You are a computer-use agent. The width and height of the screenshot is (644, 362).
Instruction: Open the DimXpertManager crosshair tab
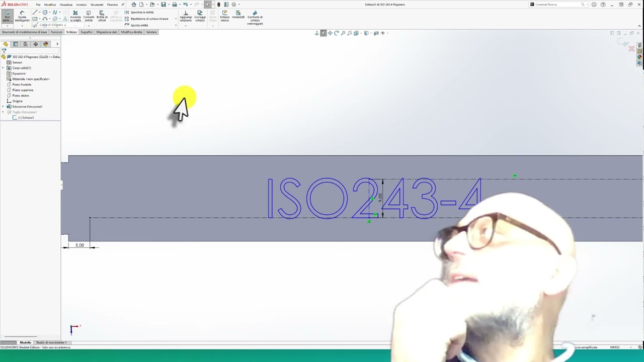pos(36,44)
